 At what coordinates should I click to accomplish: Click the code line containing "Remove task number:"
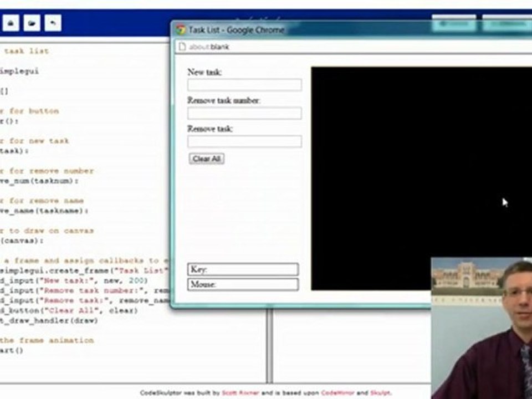click(85, 290)
